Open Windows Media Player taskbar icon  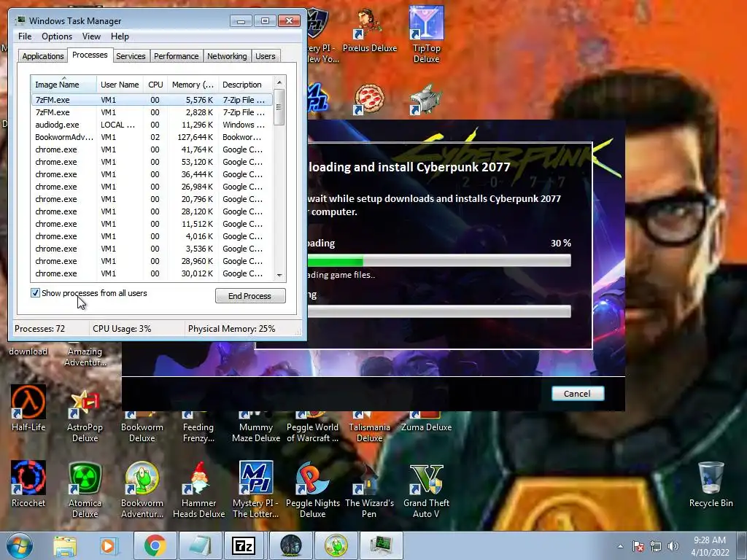[108, 545]
